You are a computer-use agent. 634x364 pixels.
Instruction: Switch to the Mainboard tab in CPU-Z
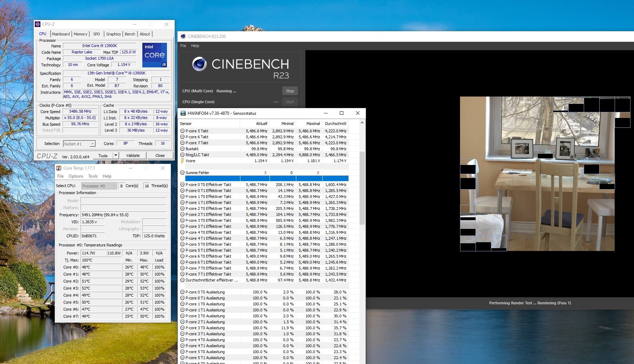61,34
